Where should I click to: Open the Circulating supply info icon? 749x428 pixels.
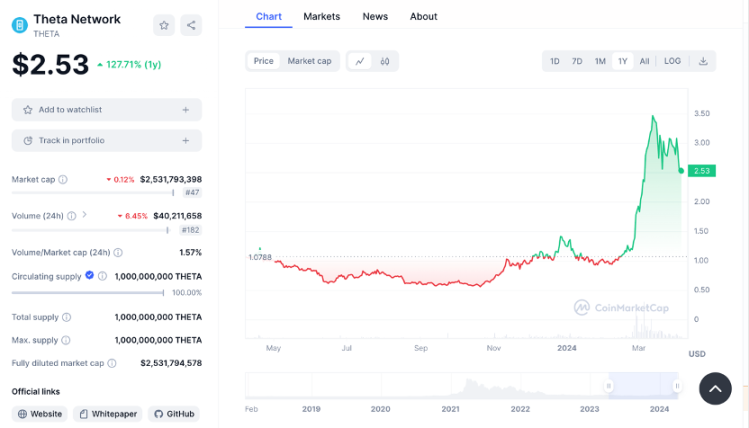point(102,276)
